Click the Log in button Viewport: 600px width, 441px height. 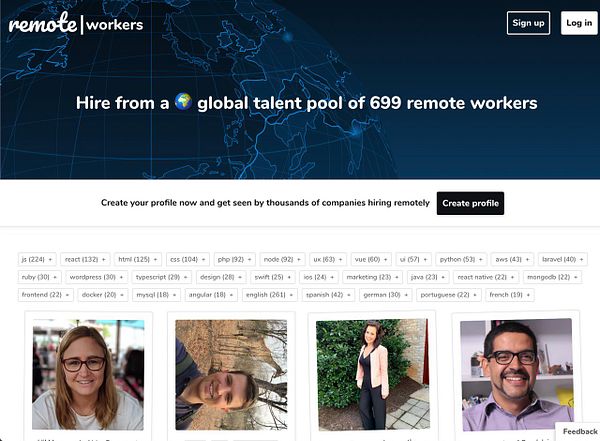[579, 23]
